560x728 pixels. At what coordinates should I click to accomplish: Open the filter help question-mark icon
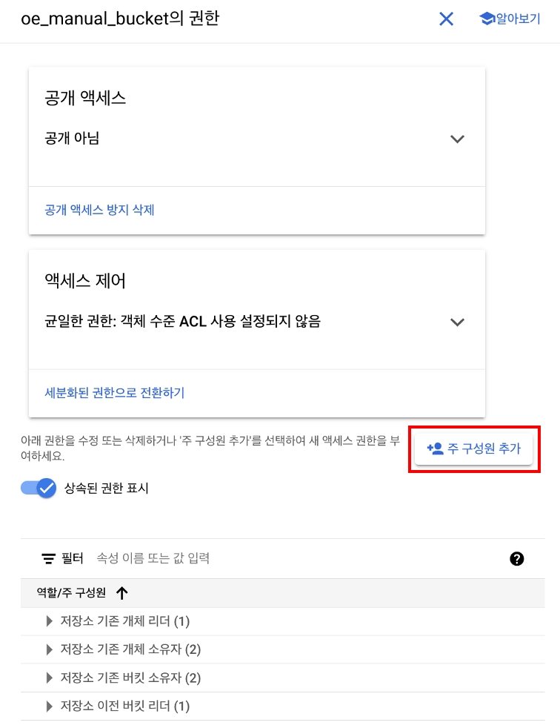tap(517, 559)
